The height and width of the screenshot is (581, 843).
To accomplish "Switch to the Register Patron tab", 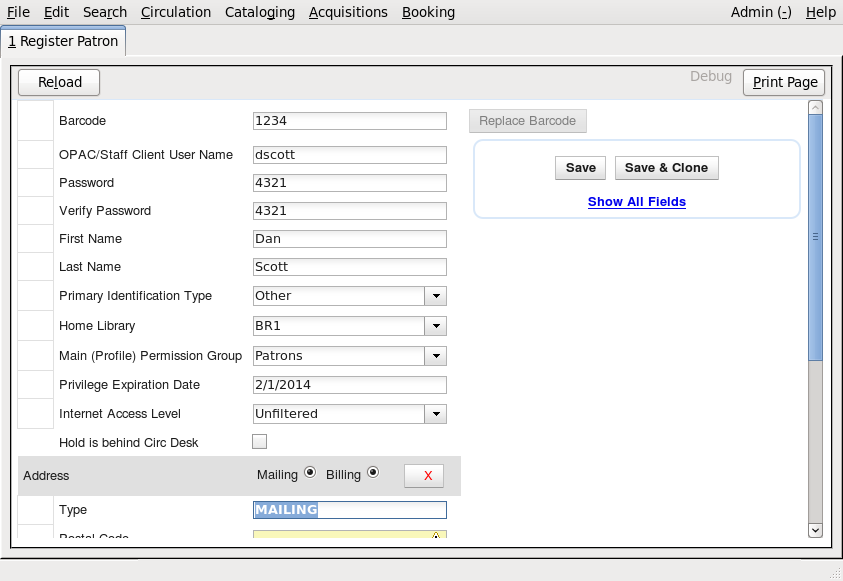I will click(x=63, y=41).
